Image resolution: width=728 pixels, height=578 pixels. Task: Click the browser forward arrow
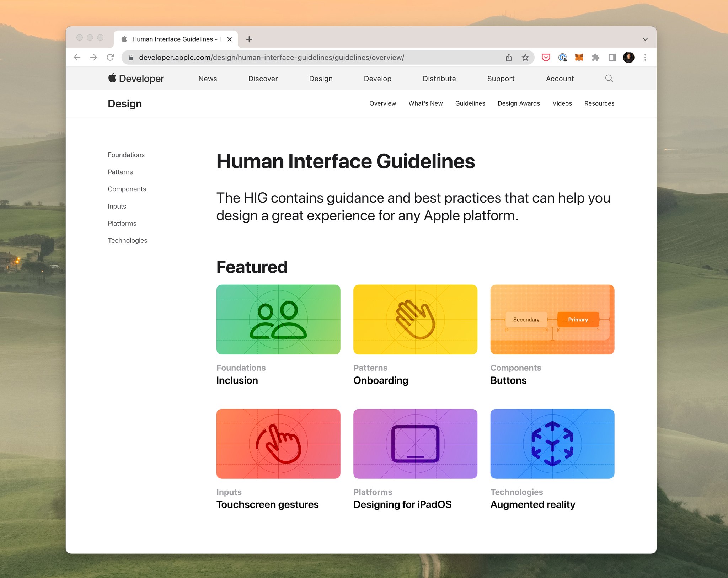click(x=93, y=57)
